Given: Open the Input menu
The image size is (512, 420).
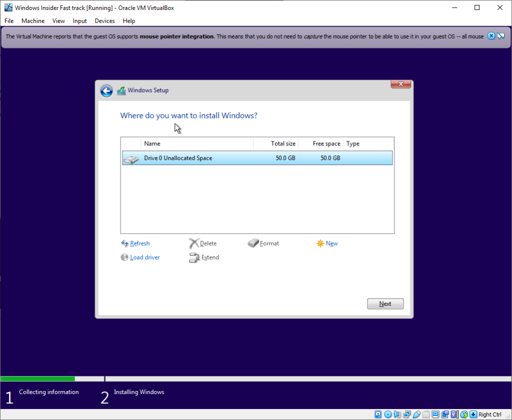Looking at the screenshot, I should (79, 21).
